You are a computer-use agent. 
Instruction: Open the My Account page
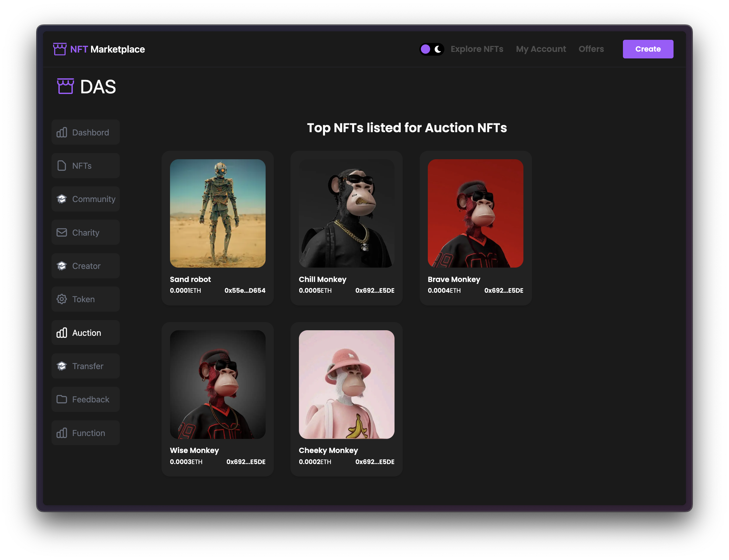coord(541,49)
